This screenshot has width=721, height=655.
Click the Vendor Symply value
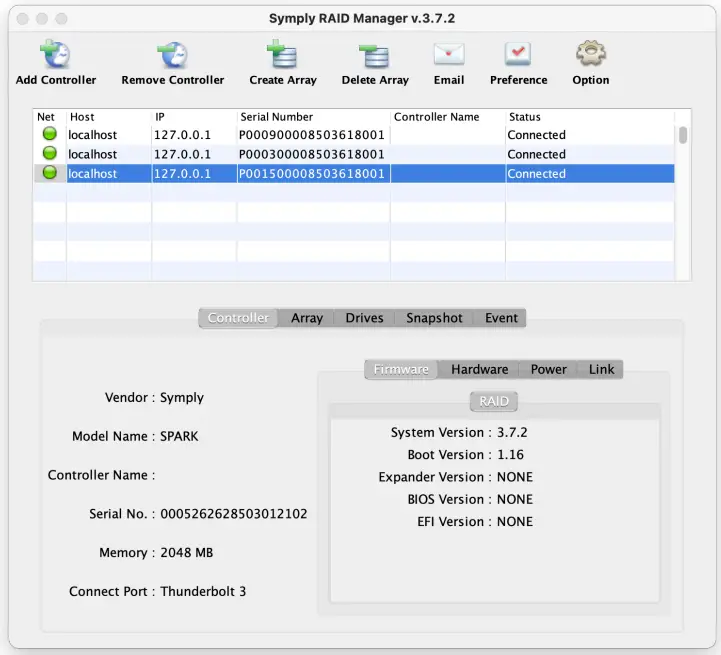pyautogui.click(x=182, y=398)
